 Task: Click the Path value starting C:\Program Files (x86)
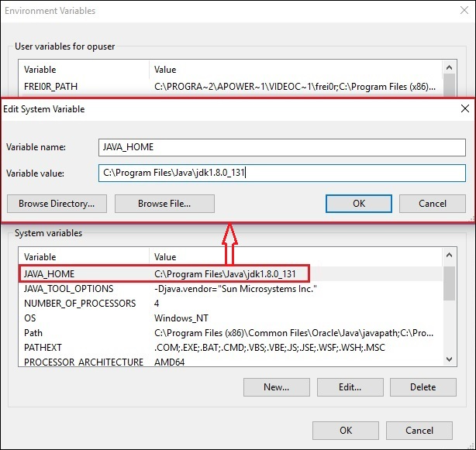point(294,333)
